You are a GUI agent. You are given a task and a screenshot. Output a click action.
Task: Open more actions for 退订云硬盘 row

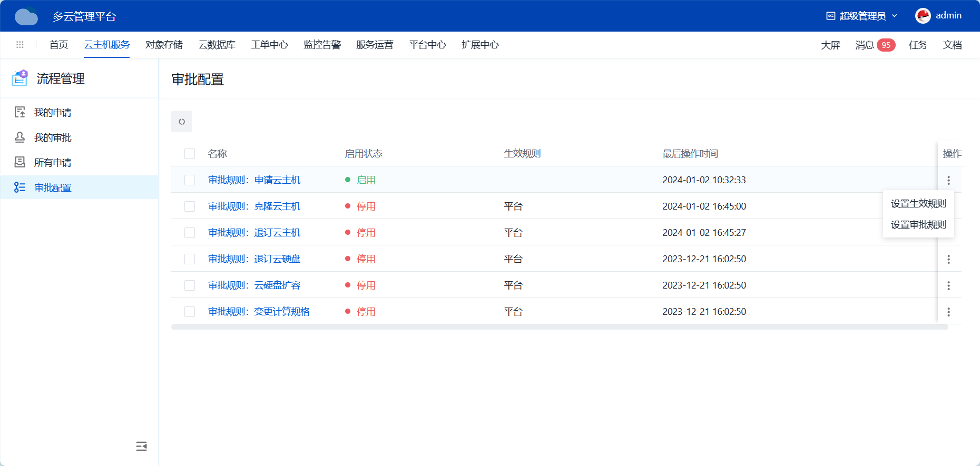(948, 259)
